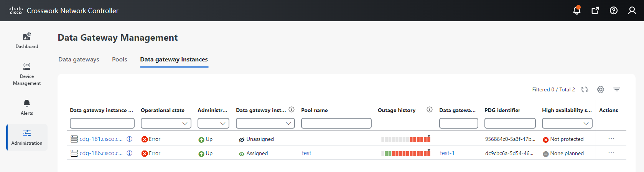The width and height of the screenshot is (644, 172).
Task: Open Data gateway instance assignment filter dropdown
Action: 265,123
